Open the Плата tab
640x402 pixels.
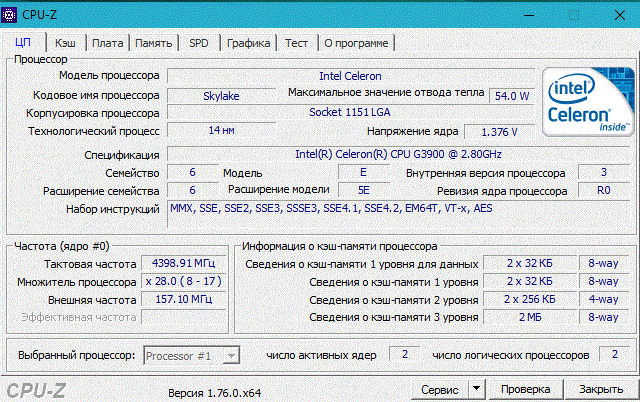click(107, 43)
